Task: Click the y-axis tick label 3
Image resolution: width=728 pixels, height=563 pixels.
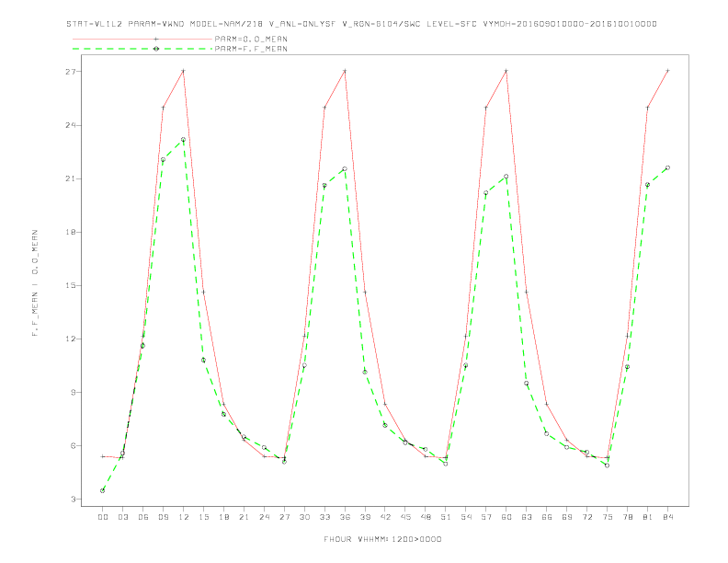Action: pos(74,500)
